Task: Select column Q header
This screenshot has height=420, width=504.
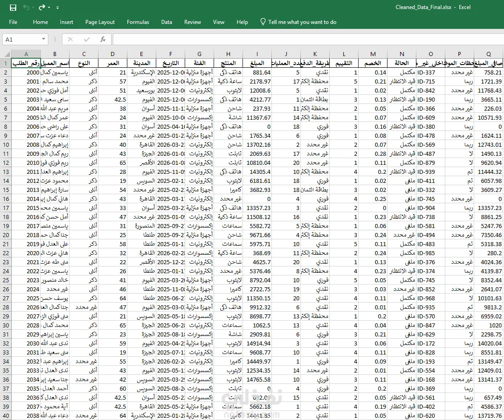Action: coord(489,54)
